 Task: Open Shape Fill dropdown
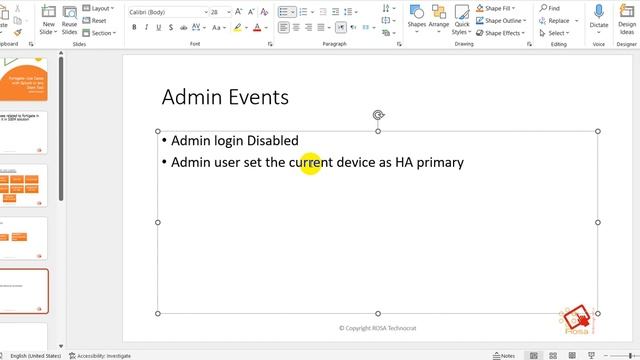[x=496, y=8]
